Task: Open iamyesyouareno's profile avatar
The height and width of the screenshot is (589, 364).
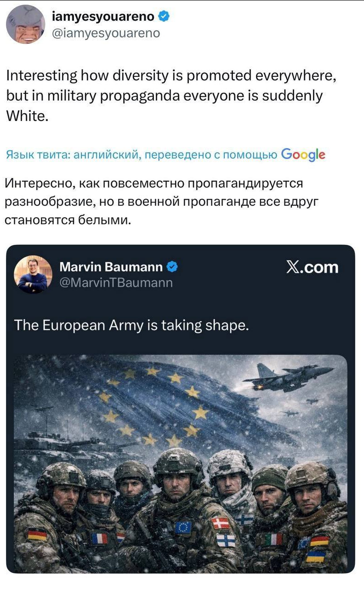Action: click(26, 24)
